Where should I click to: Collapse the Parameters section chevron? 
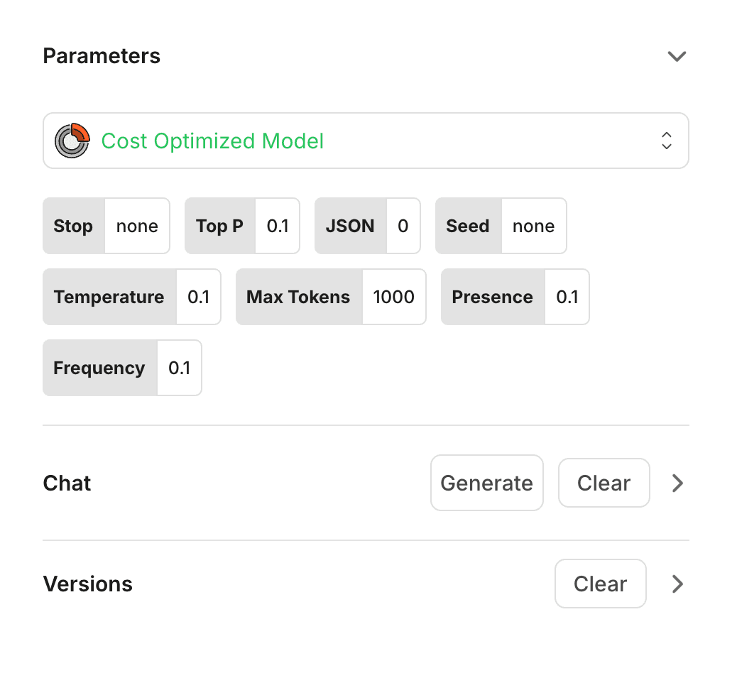click(x=677, y=56)
